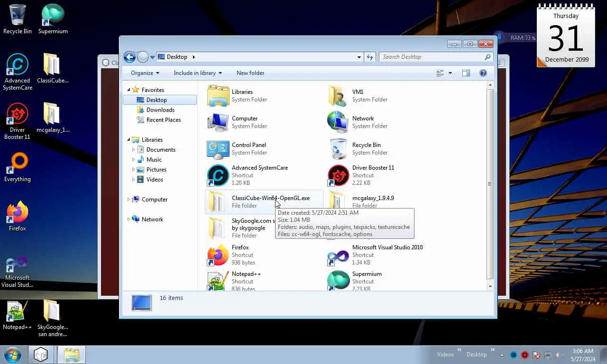Click Desktop breadcrumb in address bar
607x364 pixels.
[x=177, y=57]
